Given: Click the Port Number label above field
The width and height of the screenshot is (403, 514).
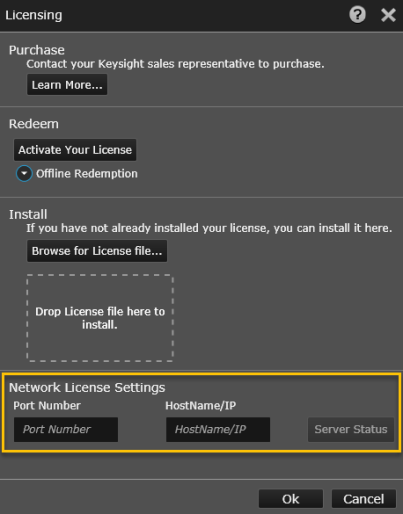Looking at the screenshot, I should tap(47, 405).
